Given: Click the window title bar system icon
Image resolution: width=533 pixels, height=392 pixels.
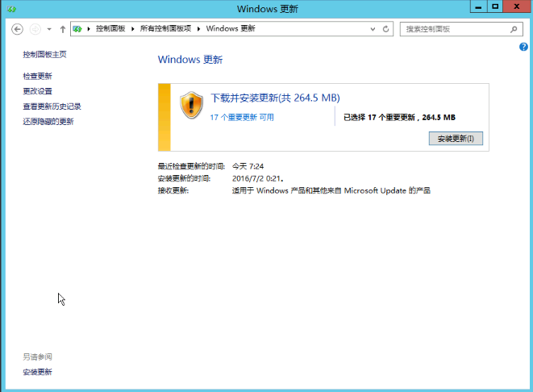Looking at the screenshot, I should pos(11,9).
